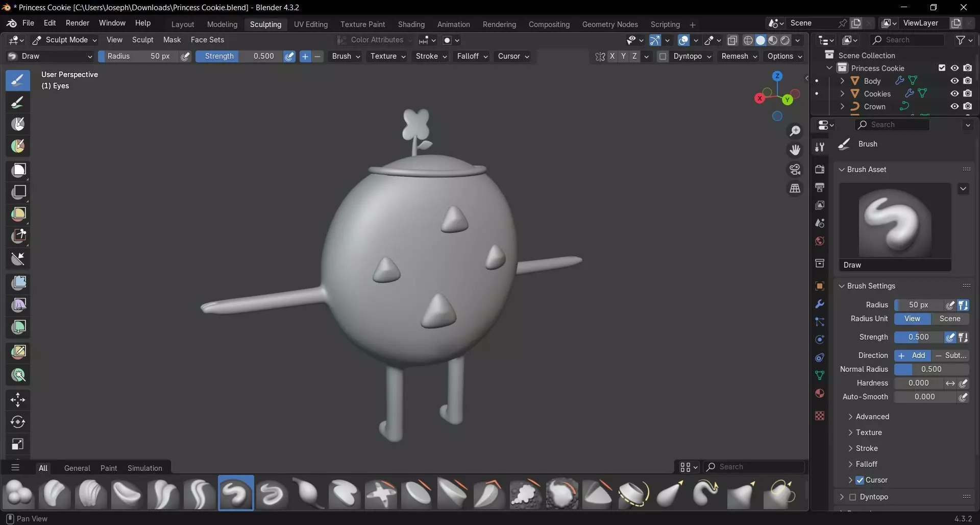Open the Texture dropdown in header

tap(388, 56)
